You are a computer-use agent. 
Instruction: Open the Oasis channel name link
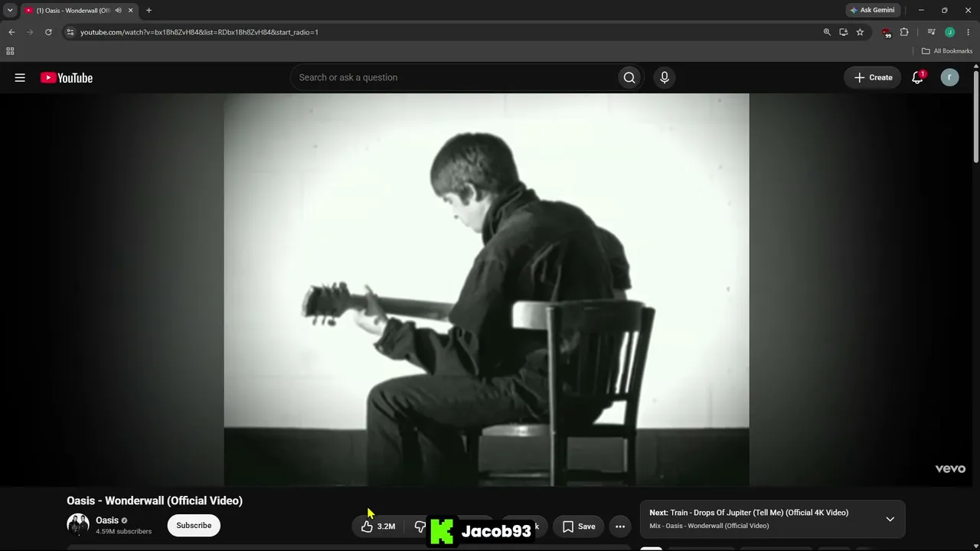107,520
